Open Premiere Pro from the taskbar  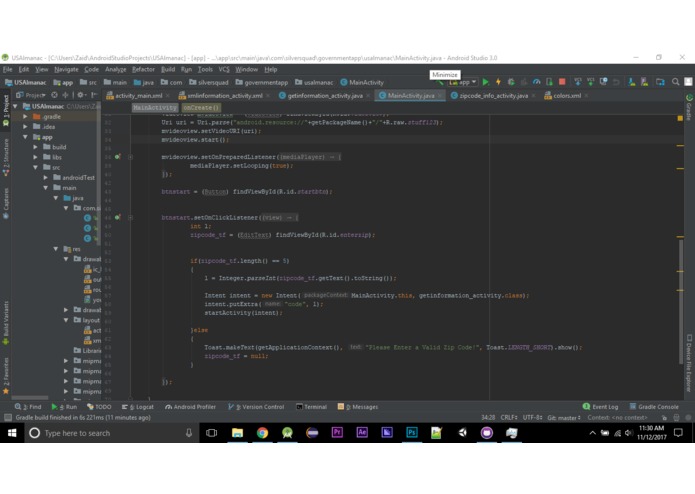[337, 433]
